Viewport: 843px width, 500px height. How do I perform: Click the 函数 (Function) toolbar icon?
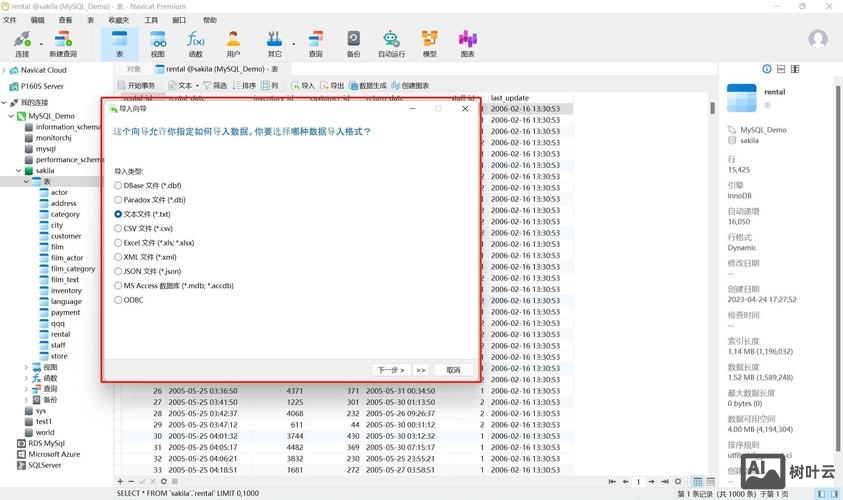point(195,42)
